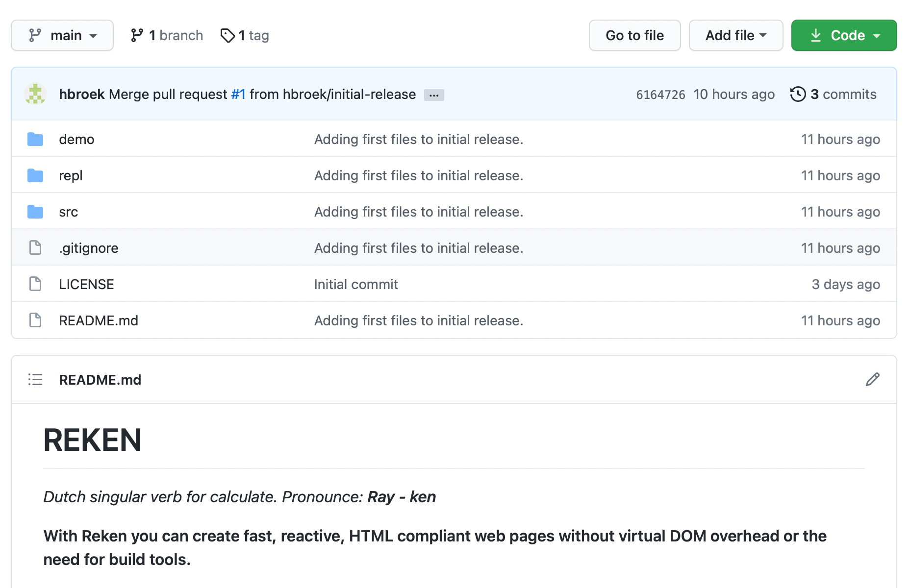Open README.md row's commit message link
This screenshot has height=588, width=910.
pos(419,320)
